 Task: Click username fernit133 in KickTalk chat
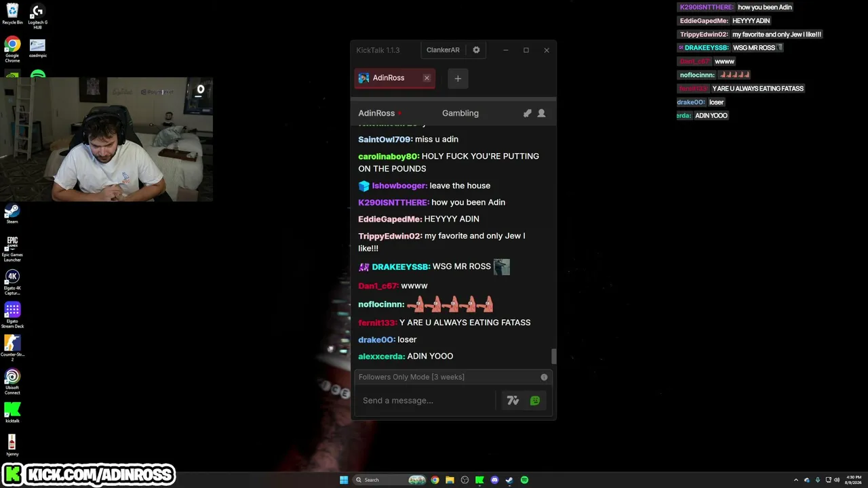(x=377, y=323)
